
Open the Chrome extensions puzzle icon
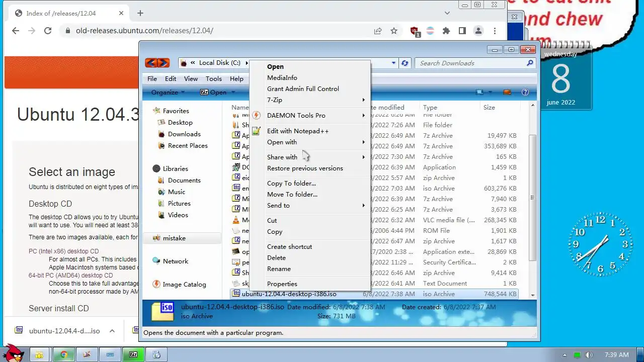(x=446, y=31)
